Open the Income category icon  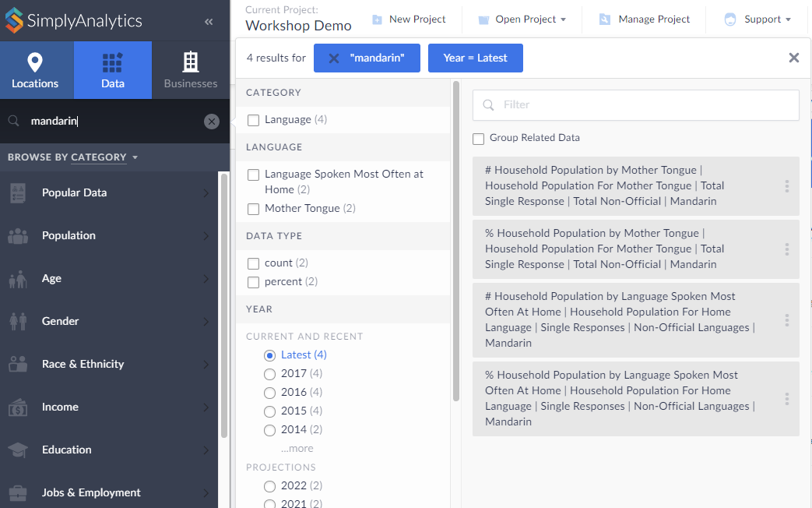19,407
